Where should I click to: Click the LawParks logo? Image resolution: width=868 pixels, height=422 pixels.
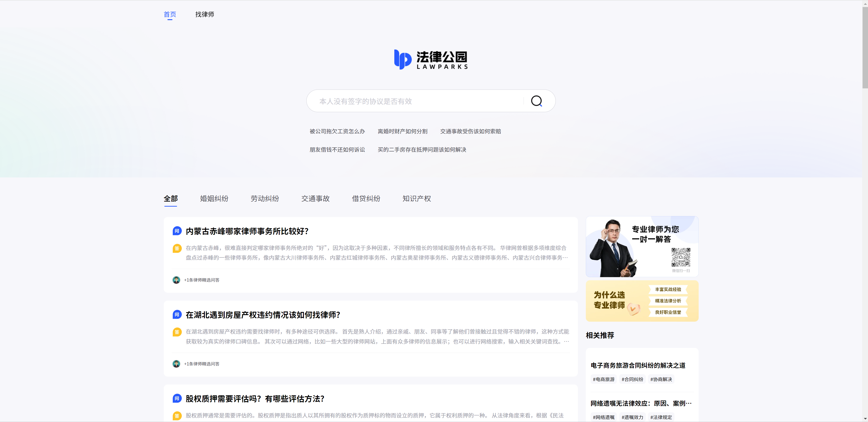coord(431,60)
